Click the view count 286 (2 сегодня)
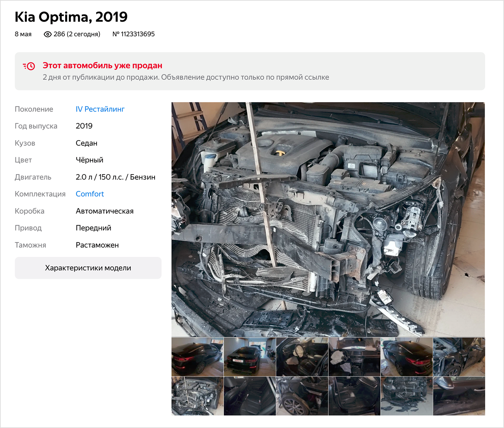The width and height of the screenshot is (504, 428). click(77, 34)
